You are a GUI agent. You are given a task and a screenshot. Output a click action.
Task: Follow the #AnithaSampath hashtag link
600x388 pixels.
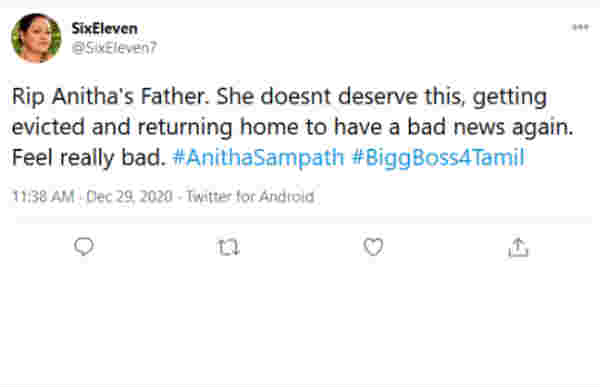pyautogui.click(x=258, y=157)
